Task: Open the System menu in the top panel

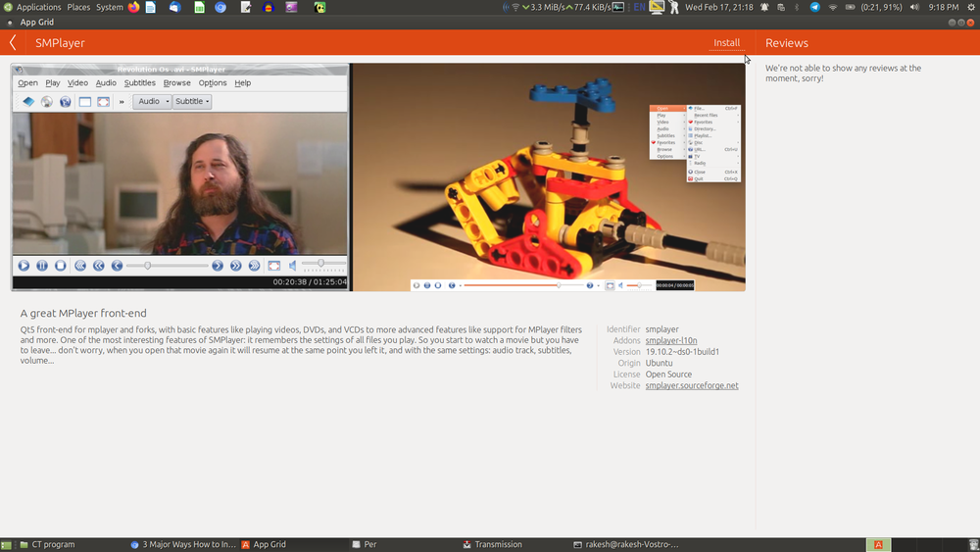Action: coord(110,7)
